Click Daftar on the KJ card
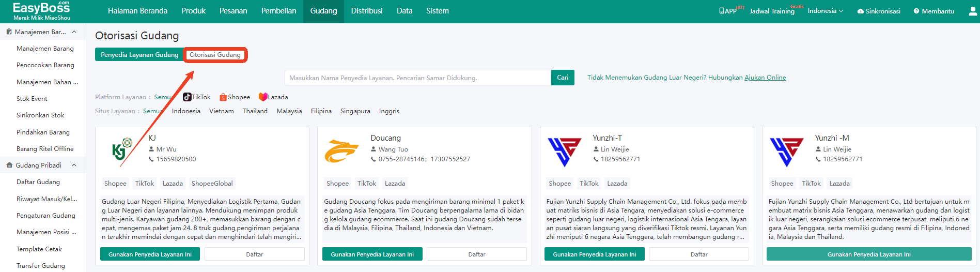Image resolution: width=980 pixels, height=272 pixels. [x=255, y=254]
